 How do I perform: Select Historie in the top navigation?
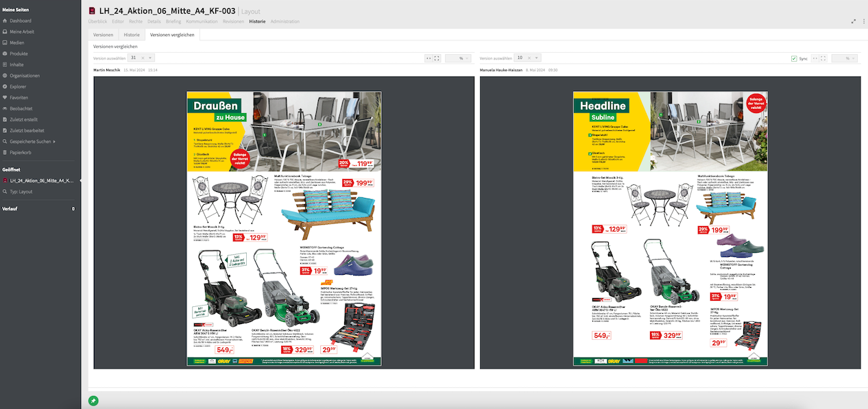pyautogui.click(x=258, y=21)
